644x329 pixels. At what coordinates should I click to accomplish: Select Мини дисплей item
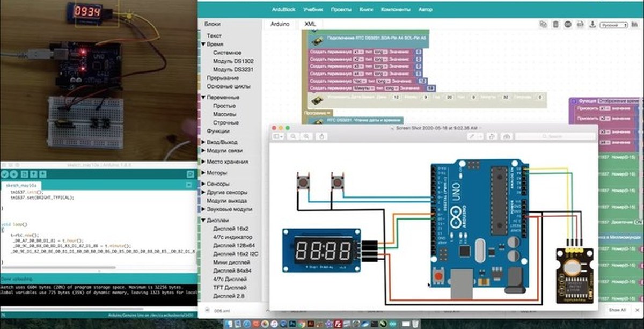tap(231, 263)
